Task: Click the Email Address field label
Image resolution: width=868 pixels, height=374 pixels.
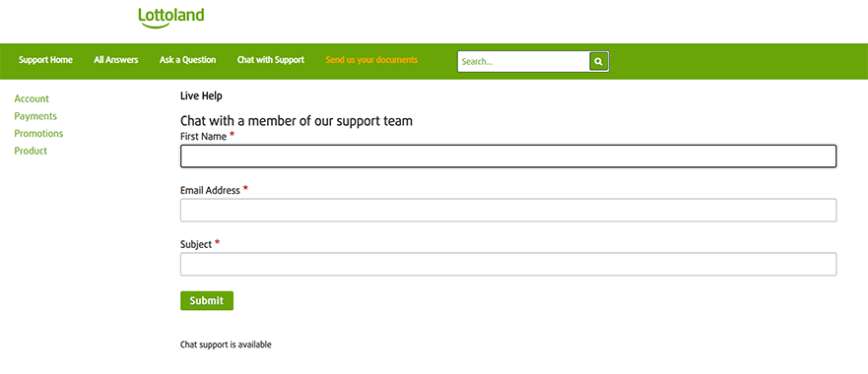Action: [210, 190]
